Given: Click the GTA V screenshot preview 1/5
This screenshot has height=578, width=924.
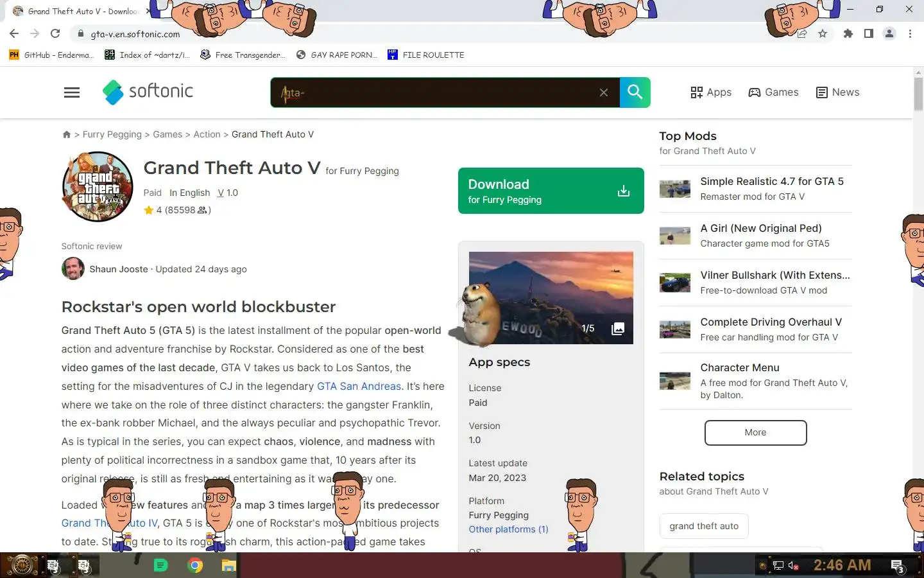Looking at the screenshot, I should [551, 298].
